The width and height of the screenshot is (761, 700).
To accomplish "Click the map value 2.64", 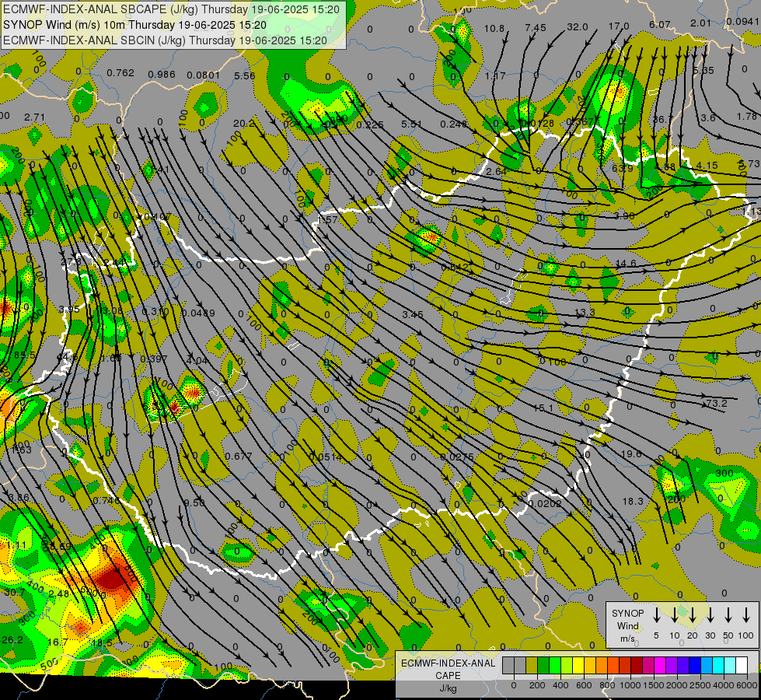I will (496, 171).
